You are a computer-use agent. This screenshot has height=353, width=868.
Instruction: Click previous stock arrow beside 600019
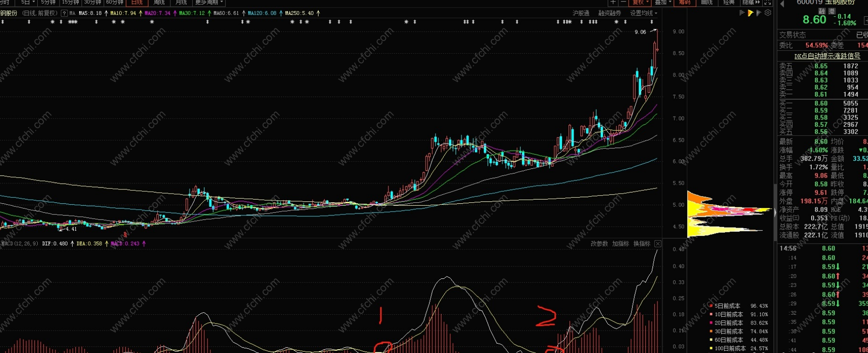(782, 4)
